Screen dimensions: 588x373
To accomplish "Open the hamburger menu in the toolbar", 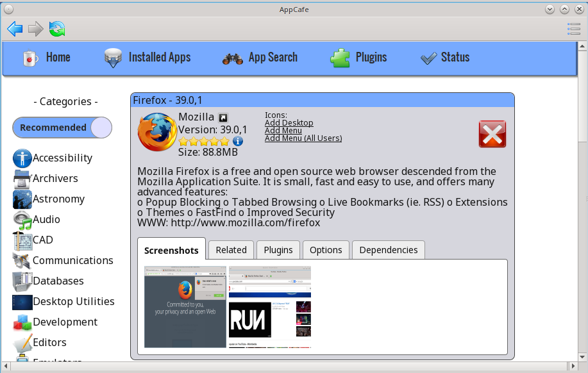I will pyautogui.click(x=574, y=29).
